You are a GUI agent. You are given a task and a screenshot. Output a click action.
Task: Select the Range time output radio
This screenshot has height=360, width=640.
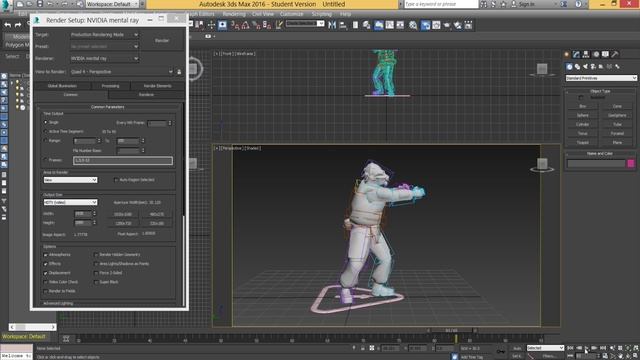click(x=45, y=140)
